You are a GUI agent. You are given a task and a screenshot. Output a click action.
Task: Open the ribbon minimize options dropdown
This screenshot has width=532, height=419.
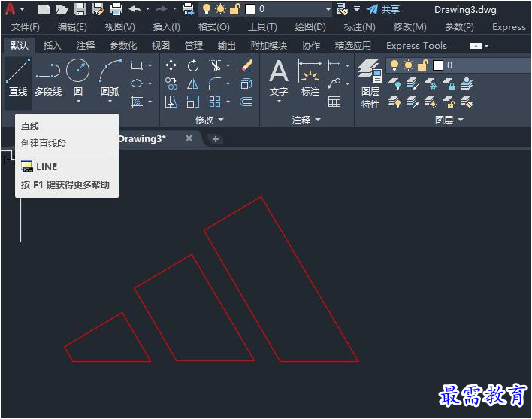pos(486,46)
